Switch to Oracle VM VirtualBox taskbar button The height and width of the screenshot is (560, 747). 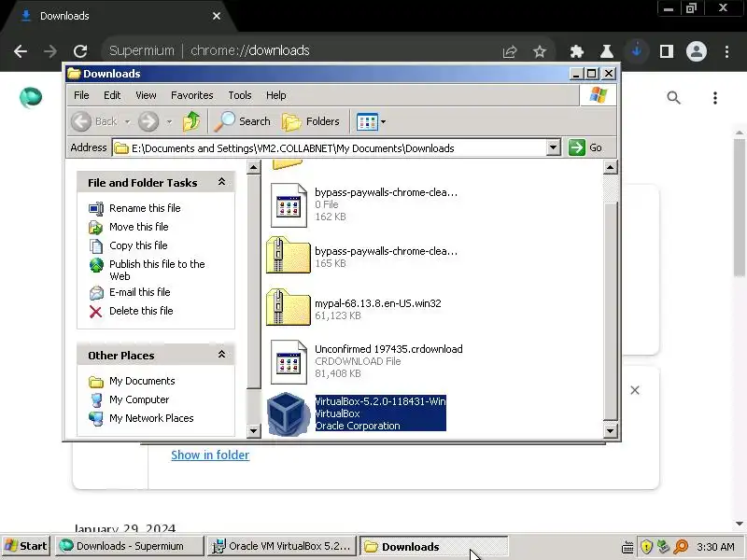click(x=282, y=546)
